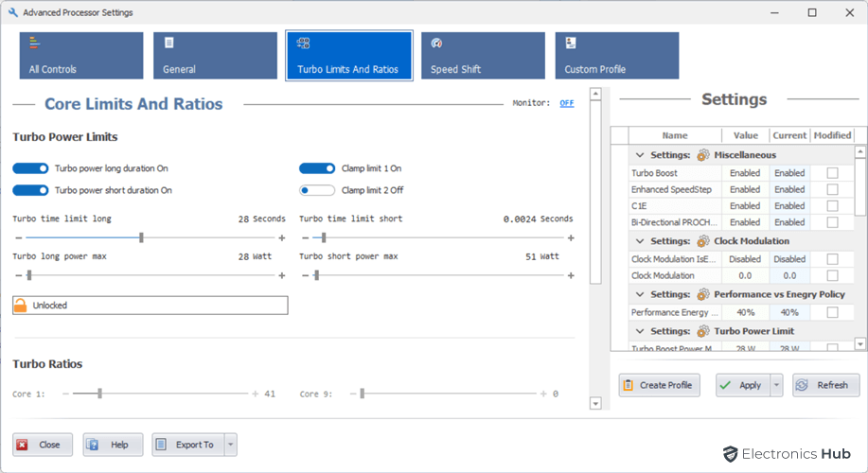Open the Export To dropdown arrow

(x=231, y=445)
